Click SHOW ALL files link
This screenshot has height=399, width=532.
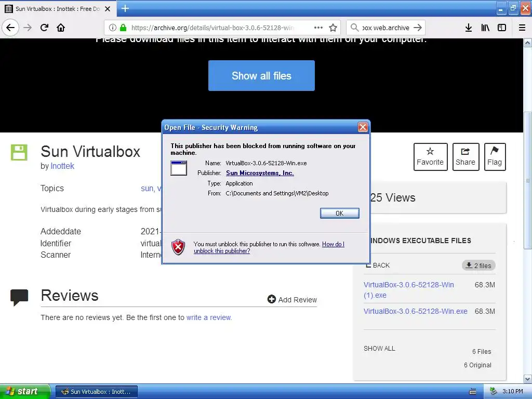(379, 349)
